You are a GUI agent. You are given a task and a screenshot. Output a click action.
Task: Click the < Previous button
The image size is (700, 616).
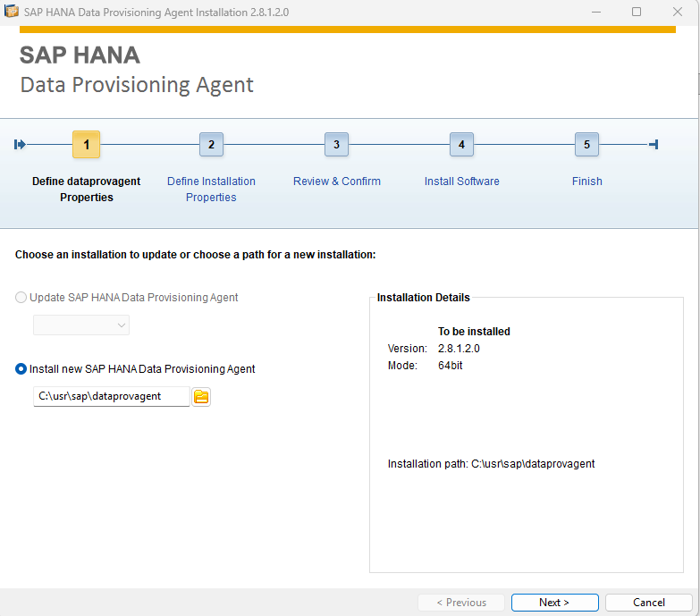pyautogui.click(x=461, y=603)
